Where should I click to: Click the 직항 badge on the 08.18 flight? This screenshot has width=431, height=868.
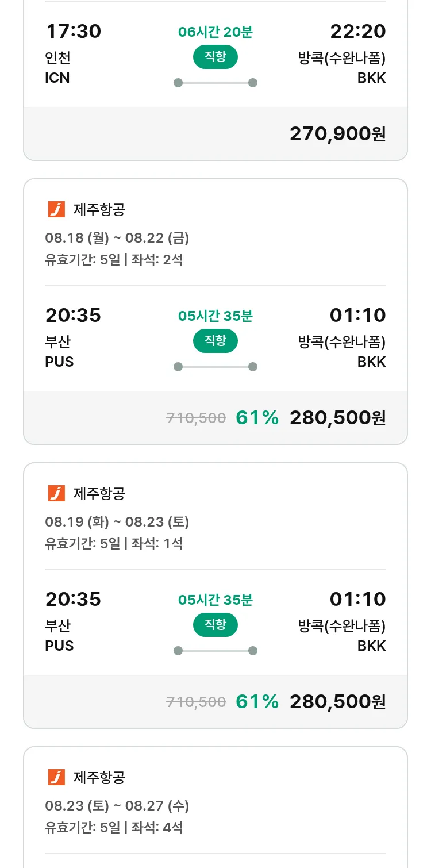point(215,341)
